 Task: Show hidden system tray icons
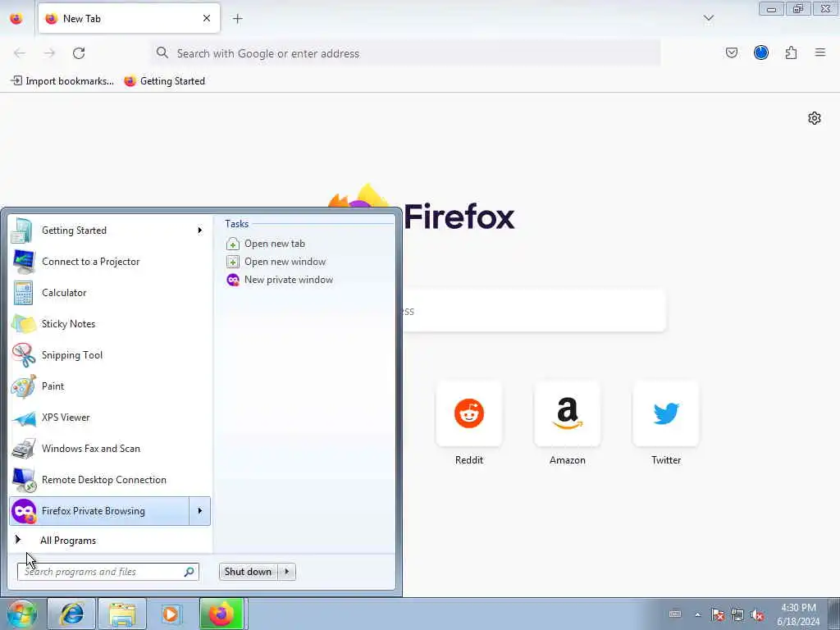(x=697, y=614)
